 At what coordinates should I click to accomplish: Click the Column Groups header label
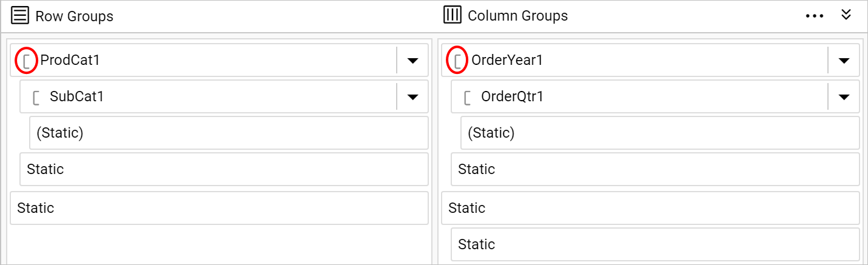[517, 16]
